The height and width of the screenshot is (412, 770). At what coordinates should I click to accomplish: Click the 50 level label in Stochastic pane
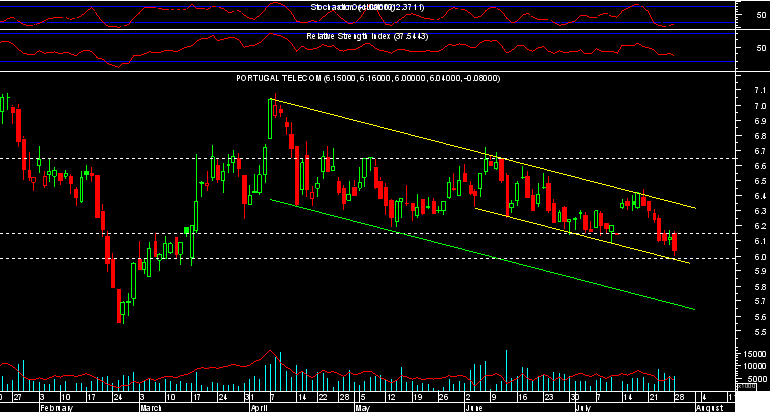[x=761, y=15]
